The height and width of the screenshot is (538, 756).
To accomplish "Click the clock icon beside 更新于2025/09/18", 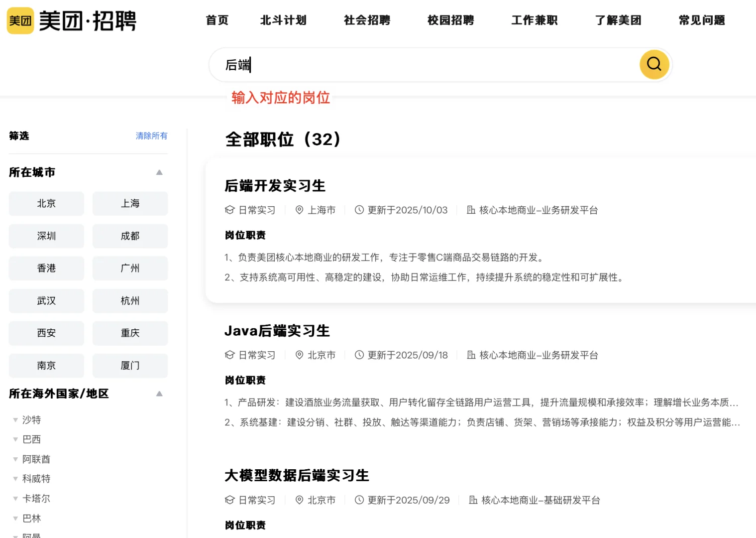I will [359, 355].
